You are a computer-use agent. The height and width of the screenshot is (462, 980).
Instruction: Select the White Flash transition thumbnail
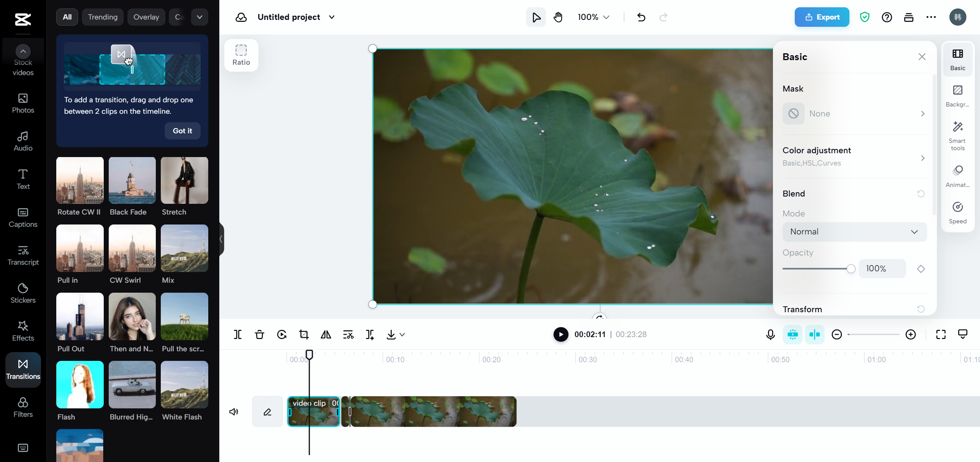pyautogui.click(x=184, y=385)
